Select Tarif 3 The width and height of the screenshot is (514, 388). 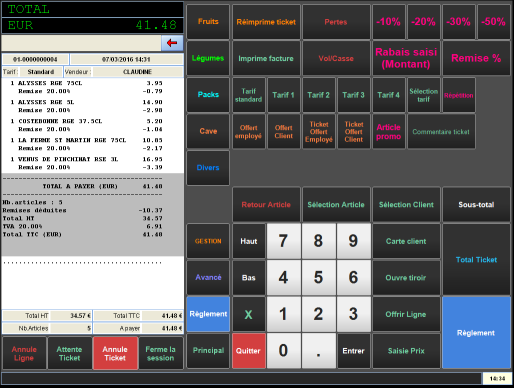tap(354, 95)
